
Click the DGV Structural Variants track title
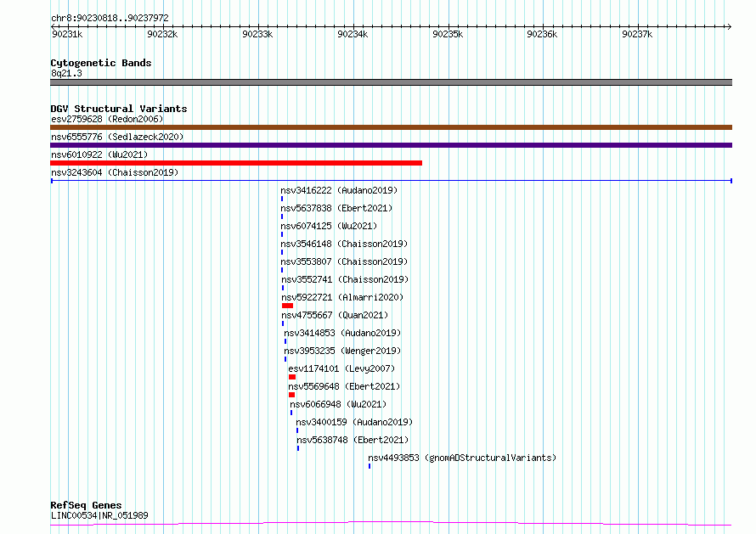click(119, 109)
